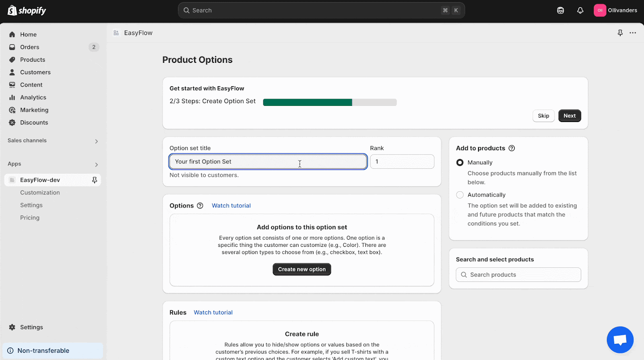Click the Marketing target icon

12,110
